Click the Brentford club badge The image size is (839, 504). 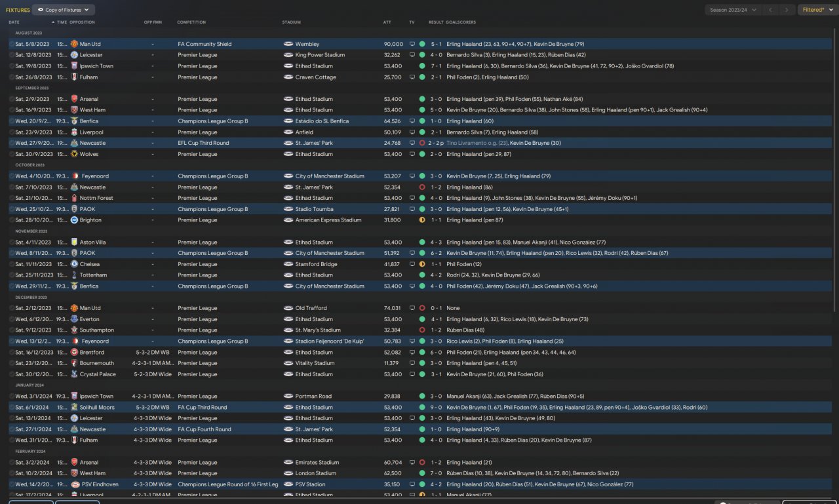(74, 352)
